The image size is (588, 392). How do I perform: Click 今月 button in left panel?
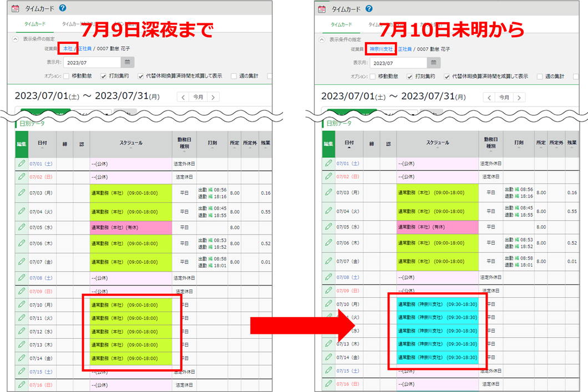(197, 97)
